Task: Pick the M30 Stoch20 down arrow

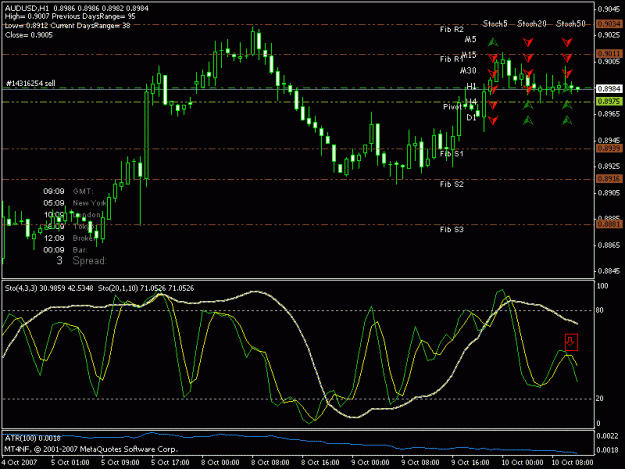Action: click(528, 73)
